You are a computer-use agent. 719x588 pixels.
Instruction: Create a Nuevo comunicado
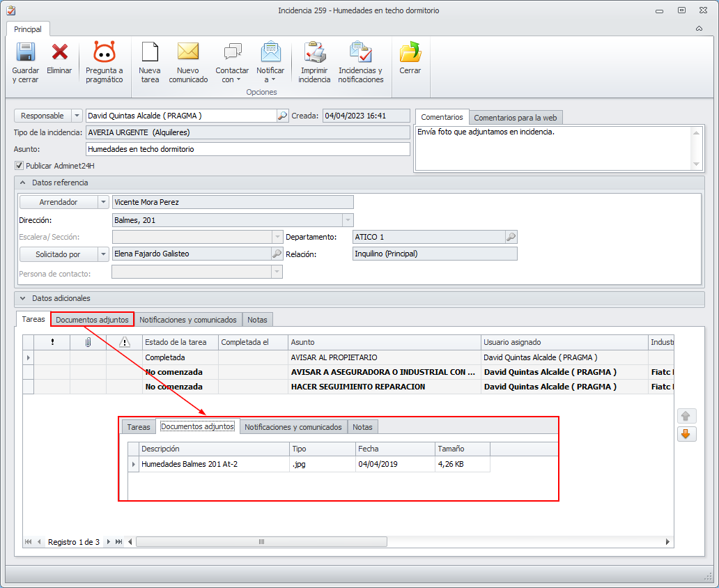[x=188, y=53]
